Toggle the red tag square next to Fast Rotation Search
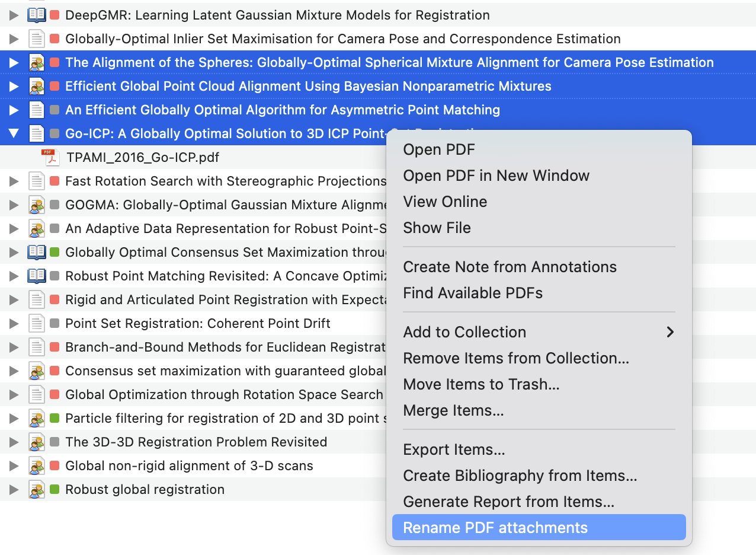Image resolution: width=756 pixels, height=555 pixels. click(x=55, y=181)
